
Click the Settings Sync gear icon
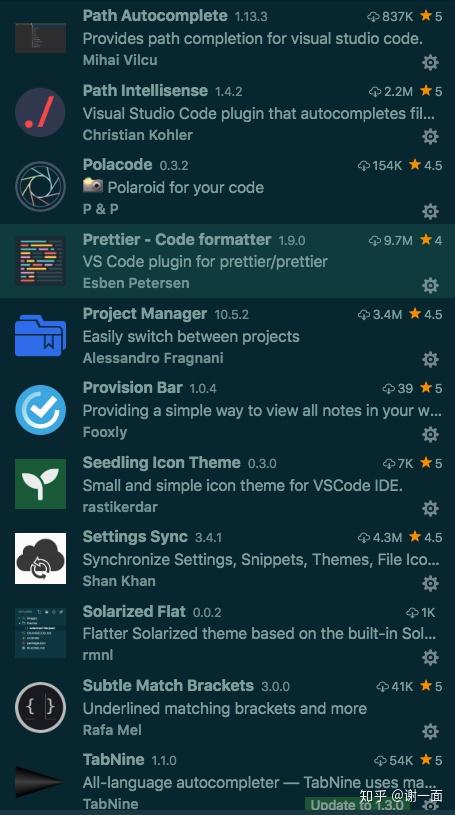(x=430, y=583)
